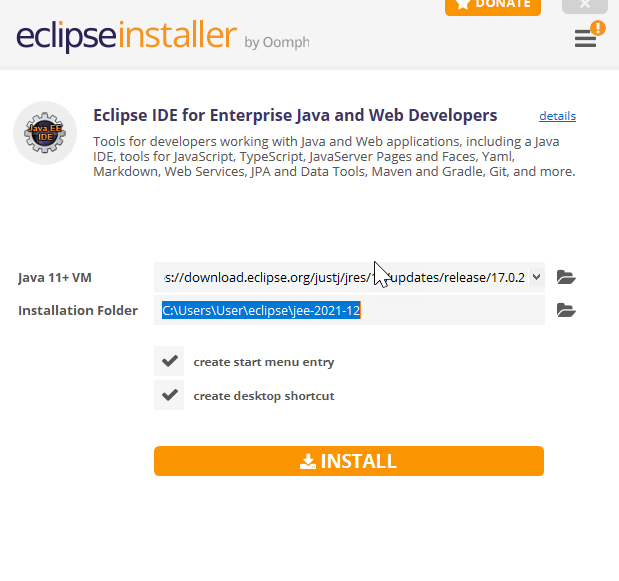
Task: Click the 'Installation Folder' label
Action: coord(78,311)
